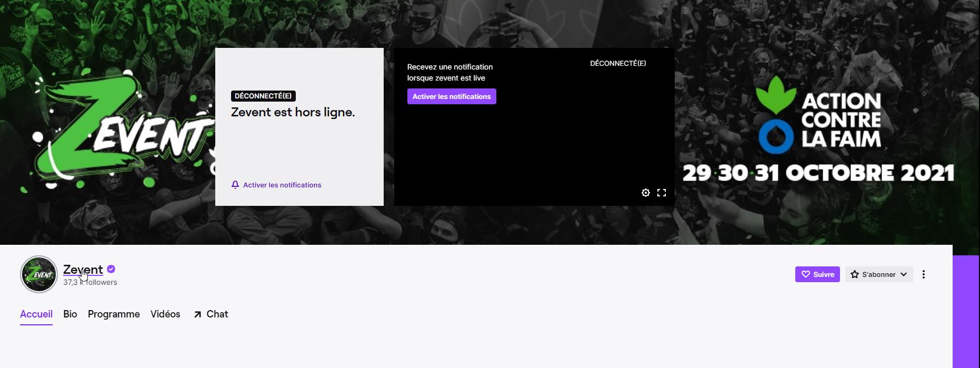
Task: Click the Zevent round profile avatar
Action: pos(39,274)
